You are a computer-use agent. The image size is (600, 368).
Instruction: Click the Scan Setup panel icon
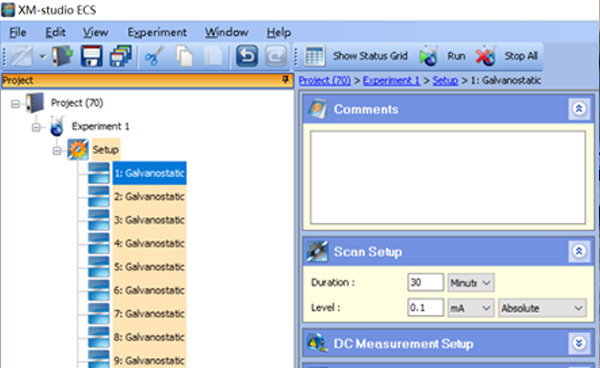pyautogui.click(x=318, y=251)
